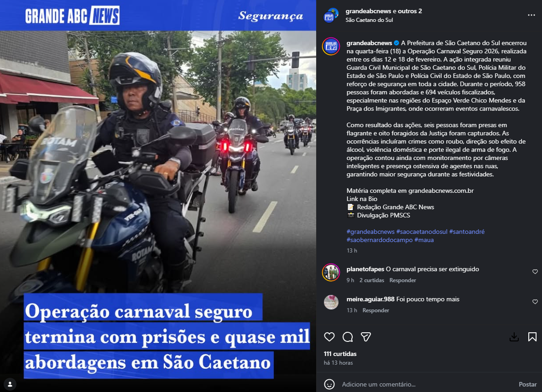Viewport: 542px width, 392px height.
Task: Open grandeabcnews profile avatar in caption
Action: (x=331, y=46)
